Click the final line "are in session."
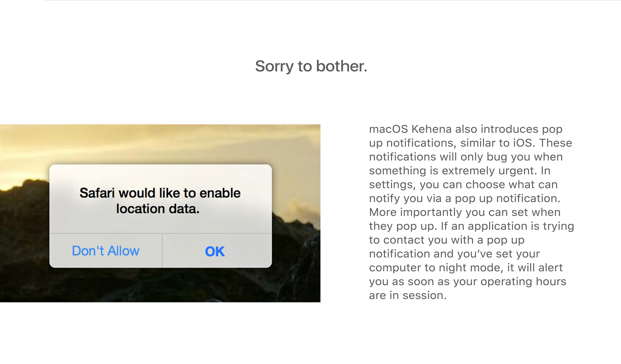Viewport: 621px width, 364px height. [408, 295]
